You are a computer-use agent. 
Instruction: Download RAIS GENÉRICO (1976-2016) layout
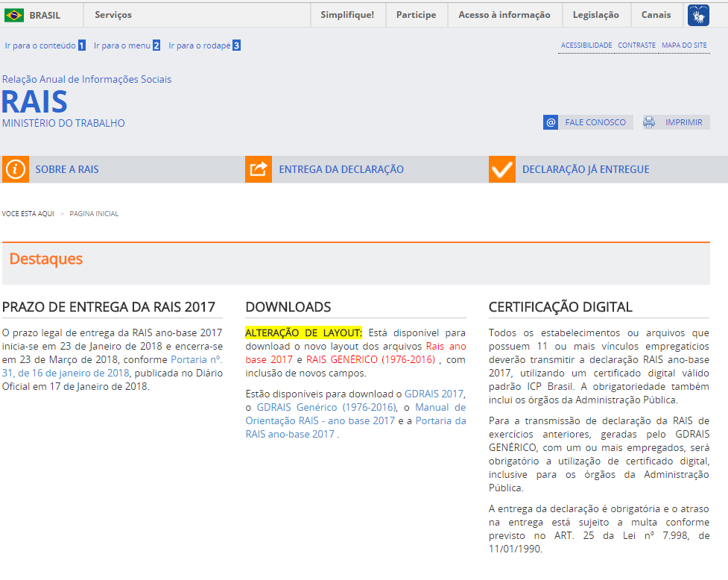(x=370, y=359)
